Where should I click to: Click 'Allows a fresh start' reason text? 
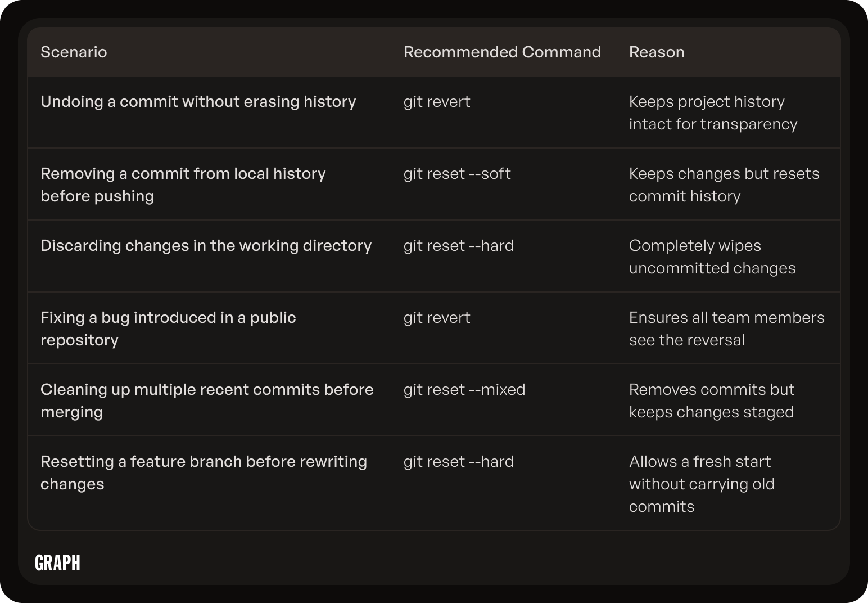pyautogui.click(x=700, y=462)
